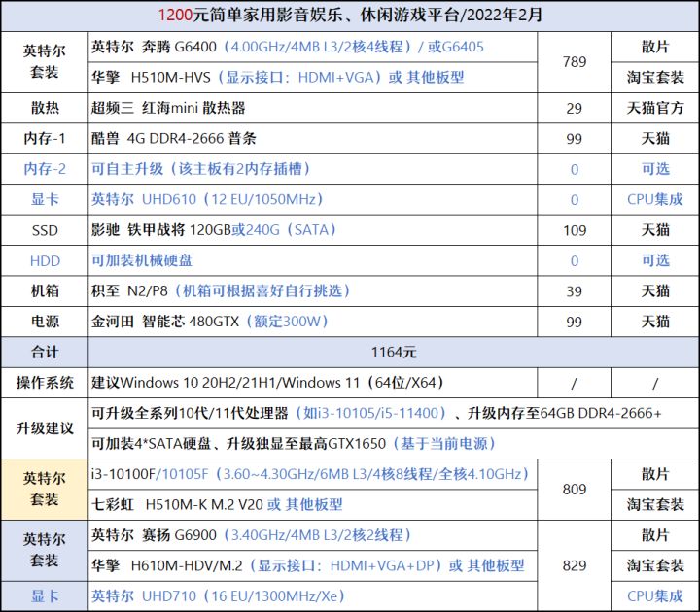
Task: Select the '金河田 智能芯 480GTX' power supply cell
Action: pos(312,322)
